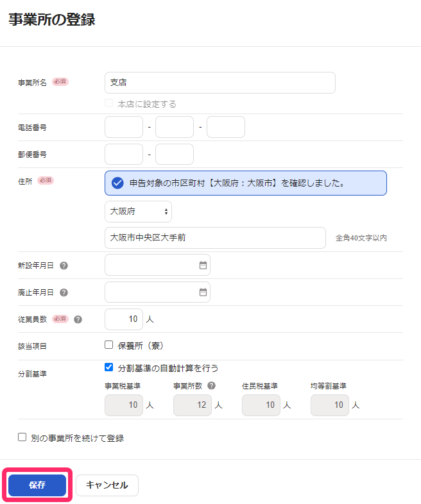Image resolution: width=421 pixels, height=504 pixels.
Task: Click the 事業所数 field showing 12
Action: point(193,405)
